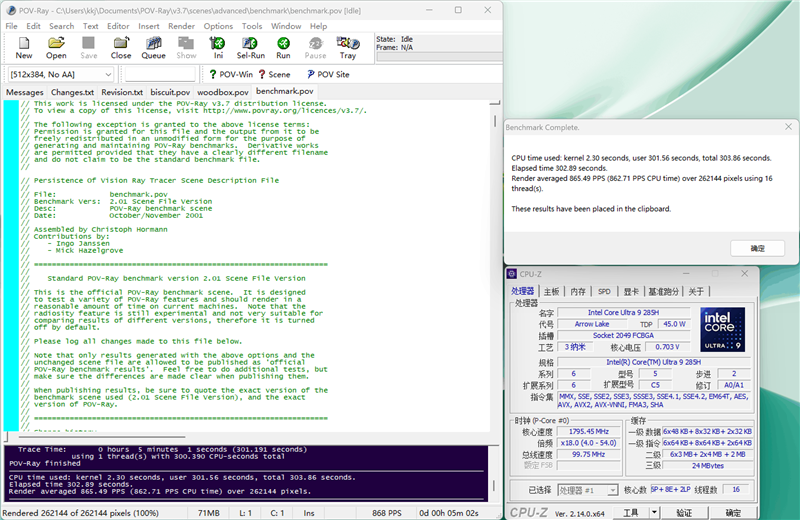Open the Render menu

pos(181,26)
